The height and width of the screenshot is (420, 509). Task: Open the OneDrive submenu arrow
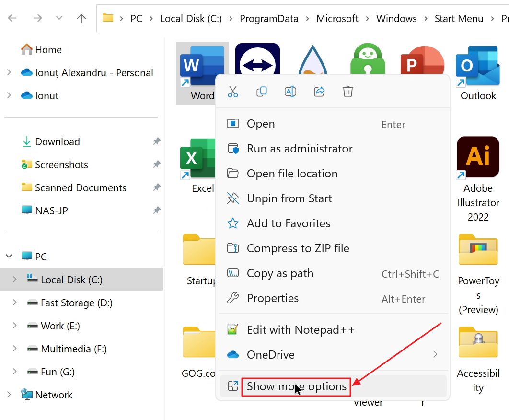click(435, 355)
